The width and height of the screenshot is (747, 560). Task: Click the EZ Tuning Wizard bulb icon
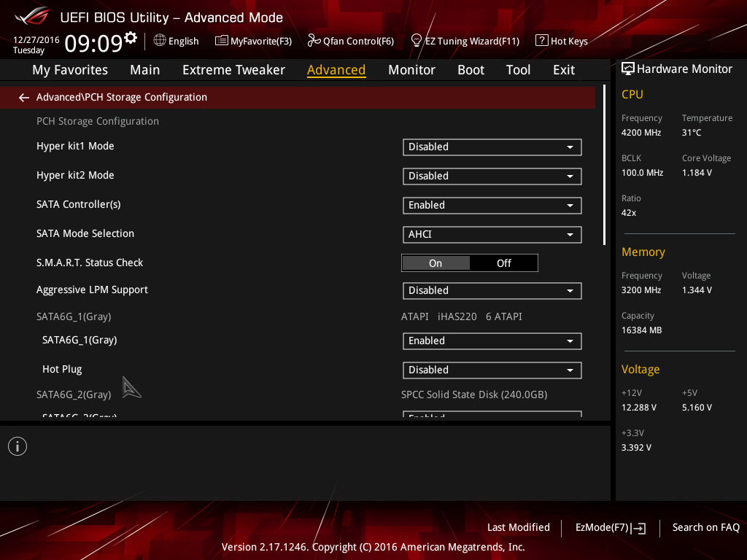click(x=416, y=41)
